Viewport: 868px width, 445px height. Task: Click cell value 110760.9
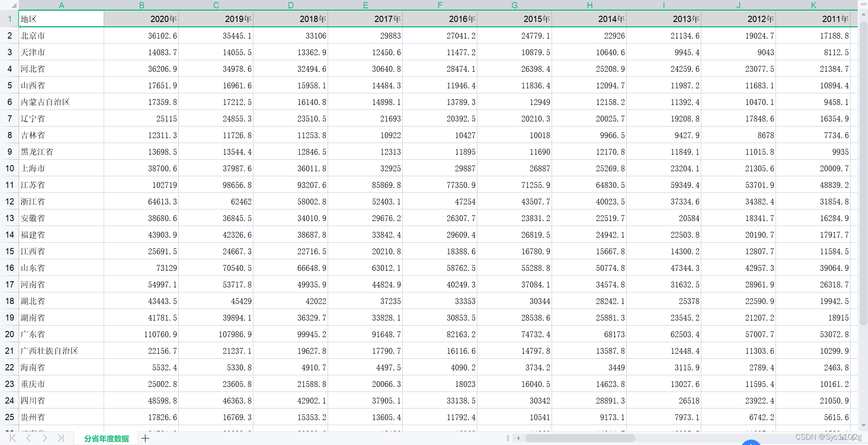(141, 334)
